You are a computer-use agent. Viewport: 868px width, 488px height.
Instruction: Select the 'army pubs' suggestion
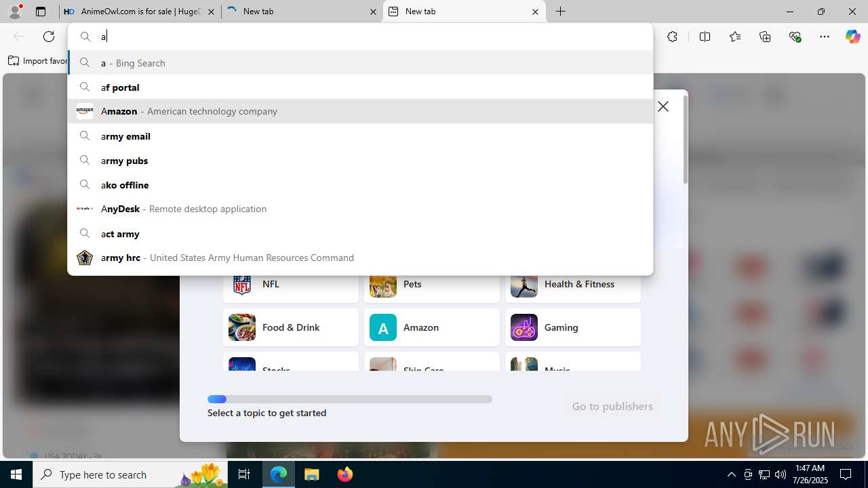[x=361, y=160]
